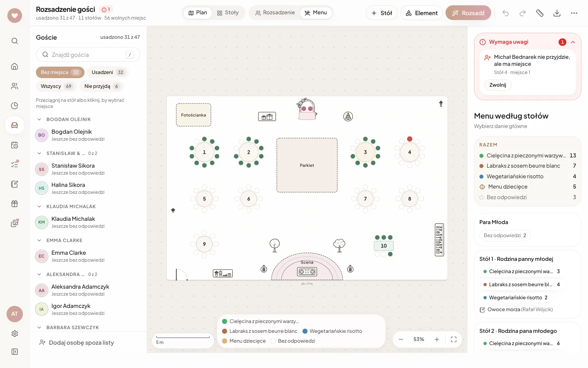Collapse the Emma Clarke group
The height and width of the screenshot is (368, 588).
click(x=39, y=240)
